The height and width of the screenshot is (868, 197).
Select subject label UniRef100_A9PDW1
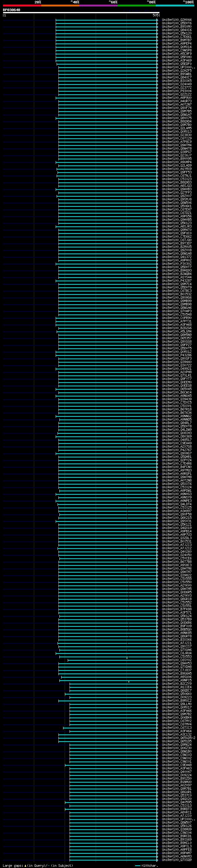click(177, 491)
